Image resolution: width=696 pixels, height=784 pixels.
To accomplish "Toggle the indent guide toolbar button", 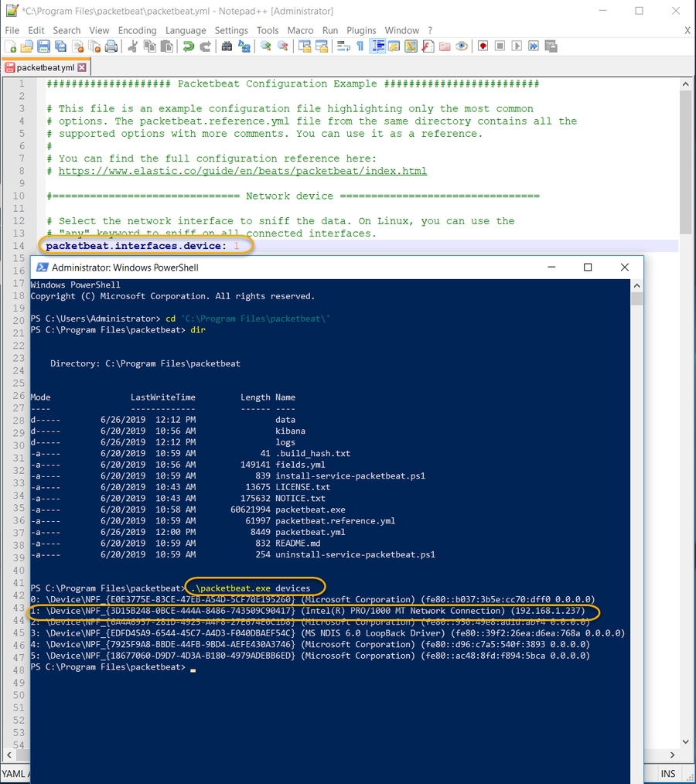I will tap(377, 46).
